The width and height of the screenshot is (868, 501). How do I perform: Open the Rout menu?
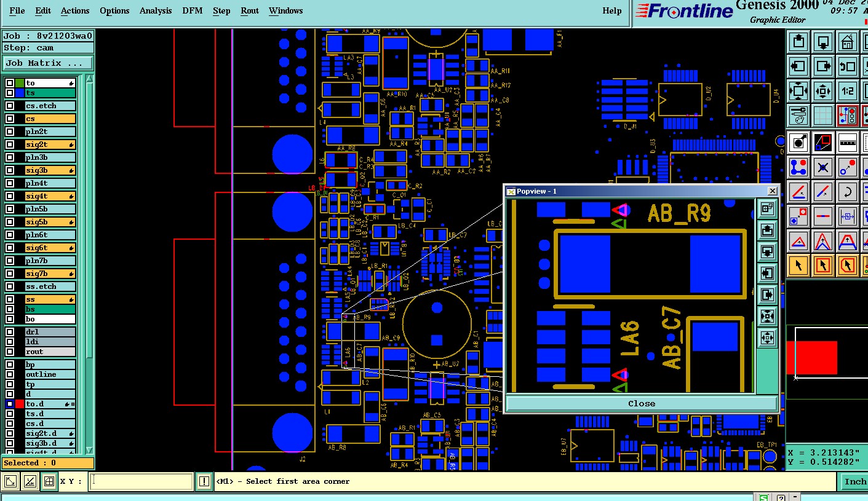click(250, 10)
